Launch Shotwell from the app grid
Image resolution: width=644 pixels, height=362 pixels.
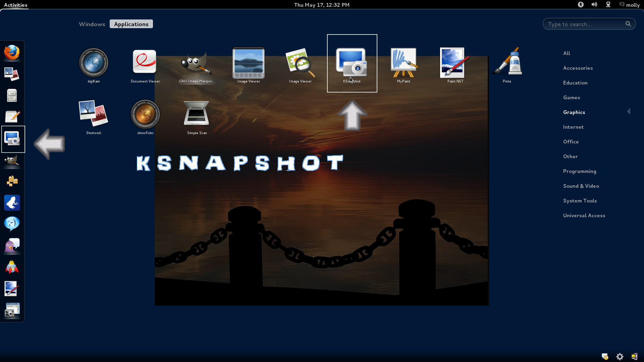(94, 113)
